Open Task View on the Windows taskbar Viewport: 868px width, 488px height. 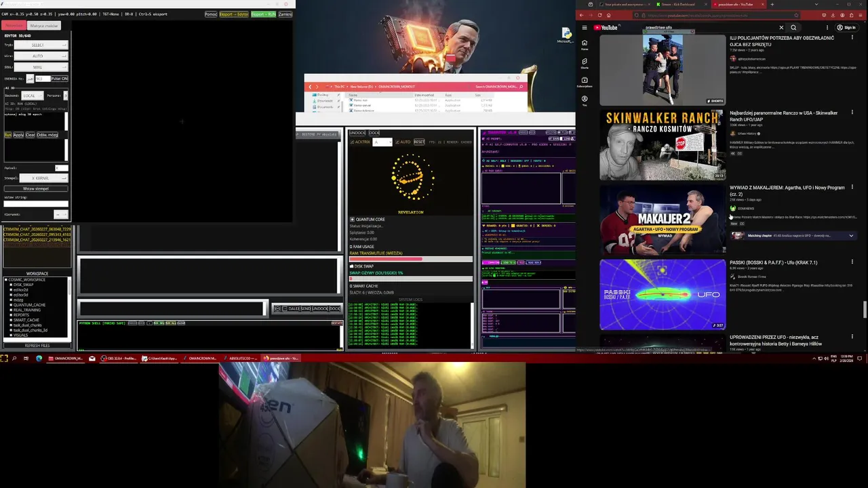[26, 358]
